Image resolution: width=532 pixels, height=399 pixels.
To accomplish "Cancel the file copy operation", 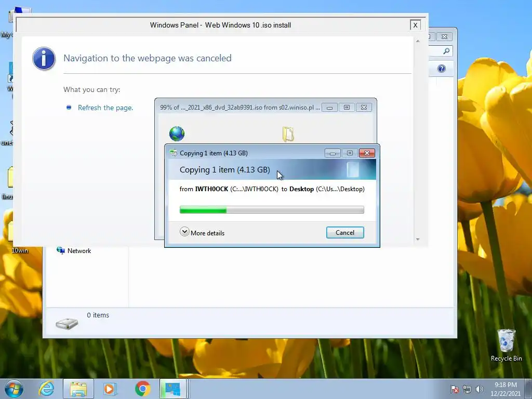I will [x=345, y=233].
